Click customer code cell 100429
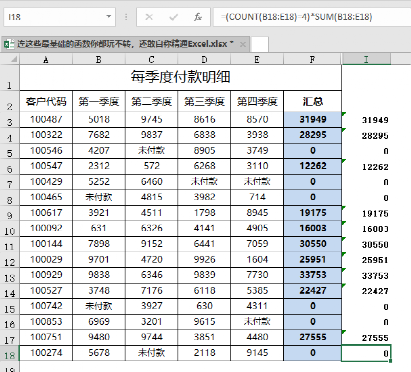Screen dimensions: 411x372 (46, 182)
